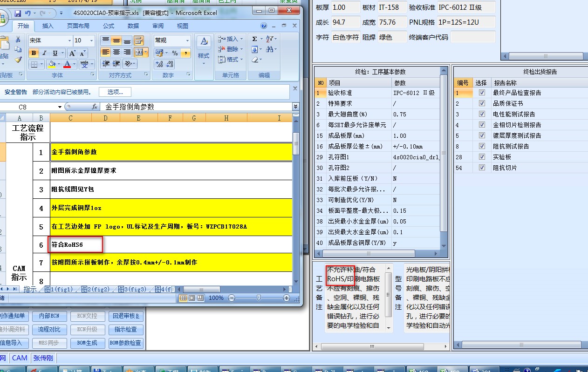Open the 页面布局 ribbon tab

78,26
